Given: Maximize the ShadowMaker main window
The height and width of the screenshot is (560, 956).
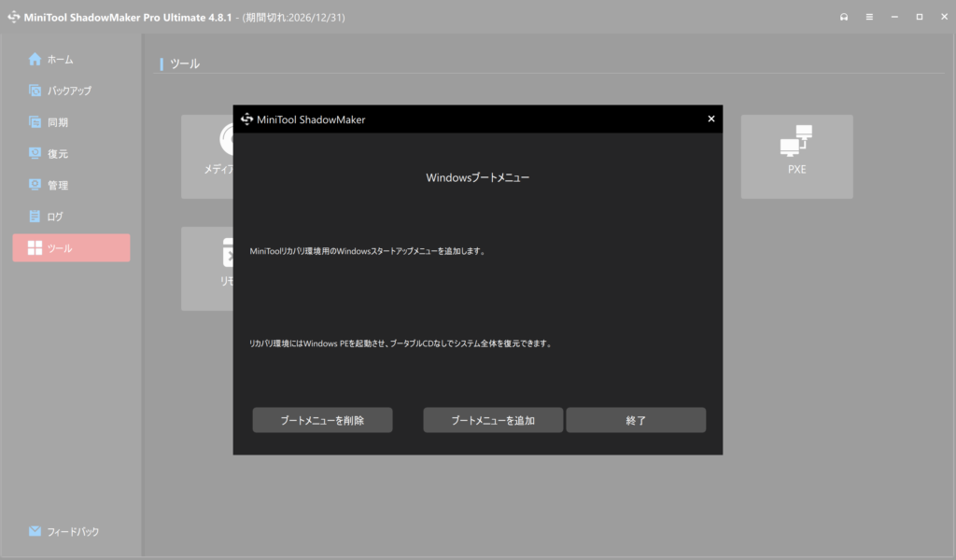Looking at the screenshot, I should [920, 17].
